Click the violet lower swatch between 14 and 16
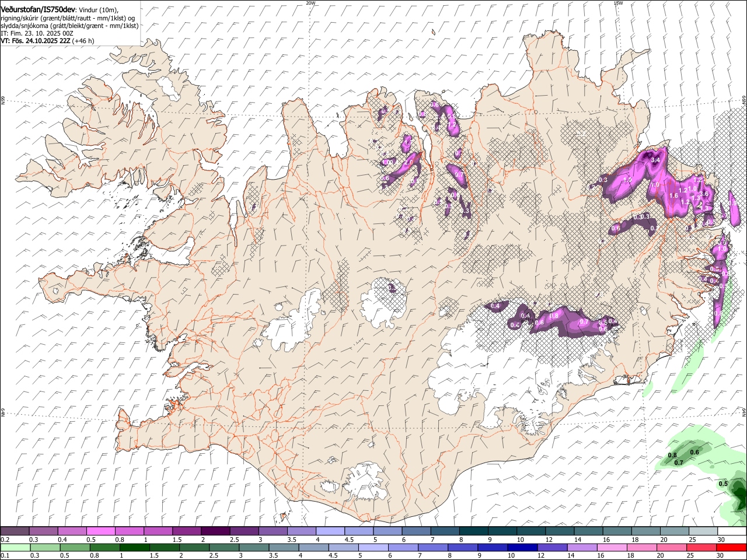 tap(584, 547)
